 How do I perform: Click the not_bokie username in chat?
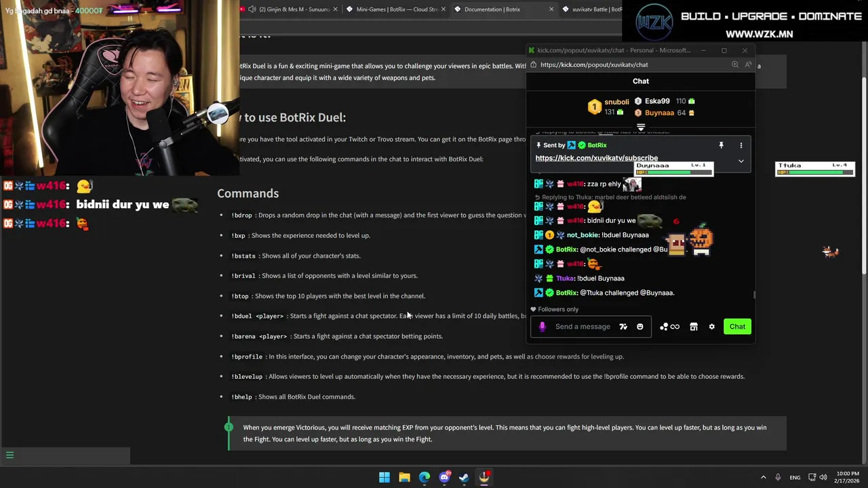coord(583,235)
